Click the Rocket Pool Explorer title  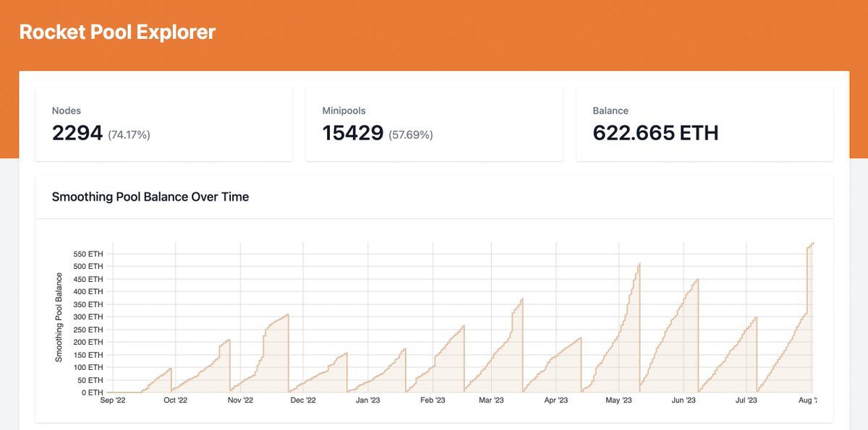click(118, 32)
